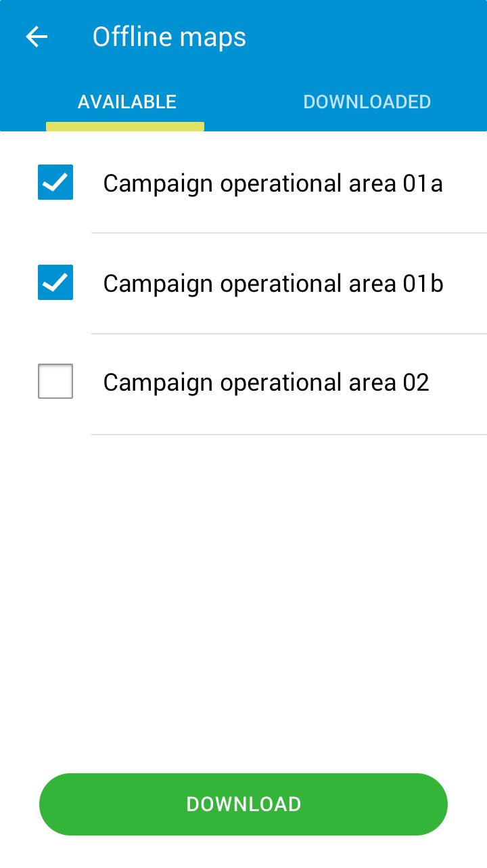The height and width of the screenshot is (868, 487).
Task: Click the Offline maps title text
Action: pos(169,37)
